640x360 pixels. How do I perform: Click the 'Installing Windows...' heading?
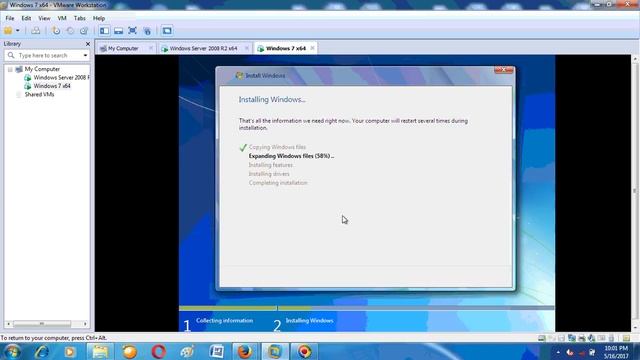[272, 100]
